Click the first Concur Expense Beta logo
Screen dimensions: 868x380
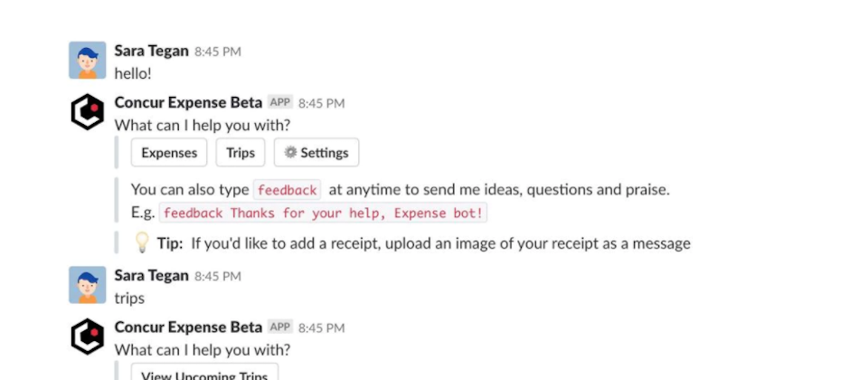point(88,112)
